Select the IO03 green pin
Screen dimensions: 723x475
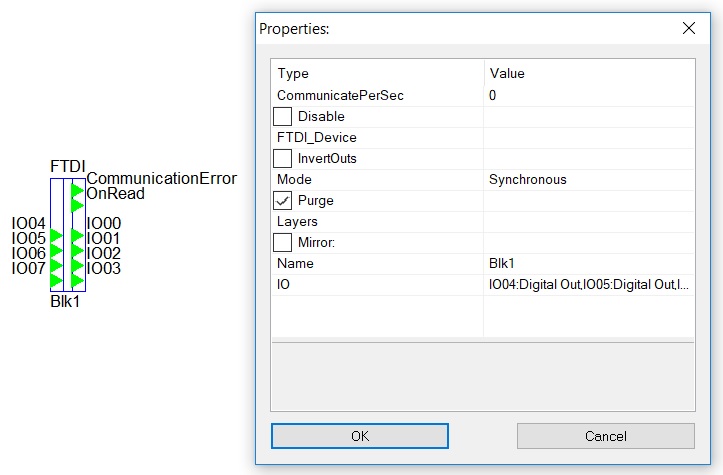click(x=77, y=280)
